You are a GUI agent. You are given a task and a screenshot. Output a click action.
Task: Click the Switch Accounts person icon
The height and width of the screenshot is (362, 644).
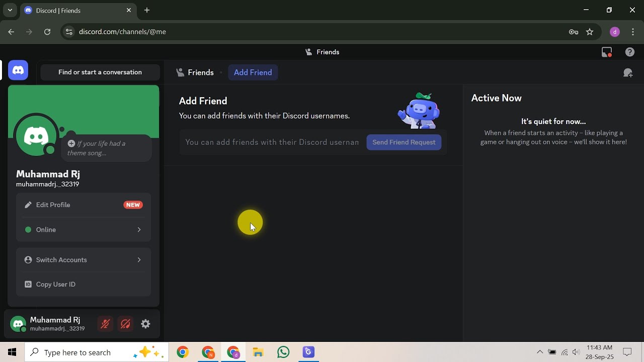(28, 260)
